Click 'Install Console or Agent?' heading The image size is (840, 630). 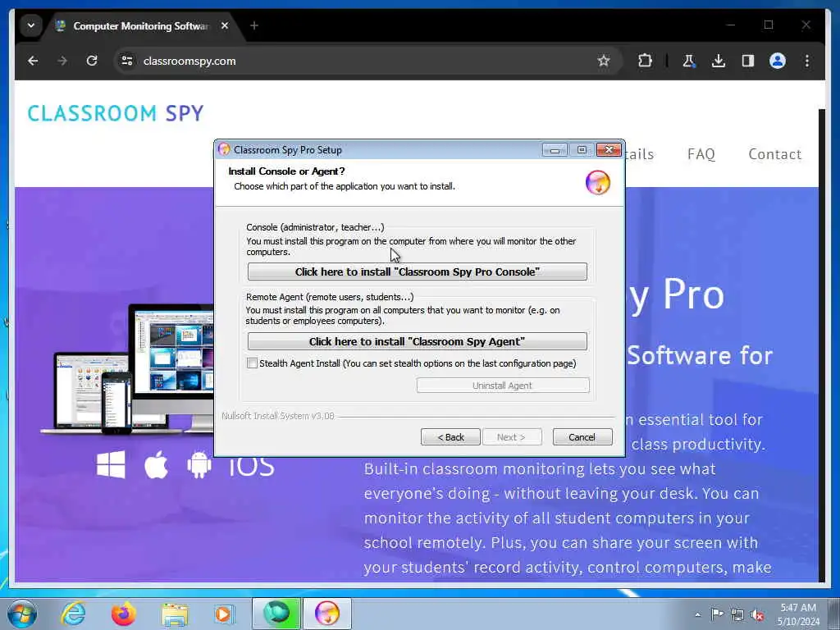pos(286,171)
